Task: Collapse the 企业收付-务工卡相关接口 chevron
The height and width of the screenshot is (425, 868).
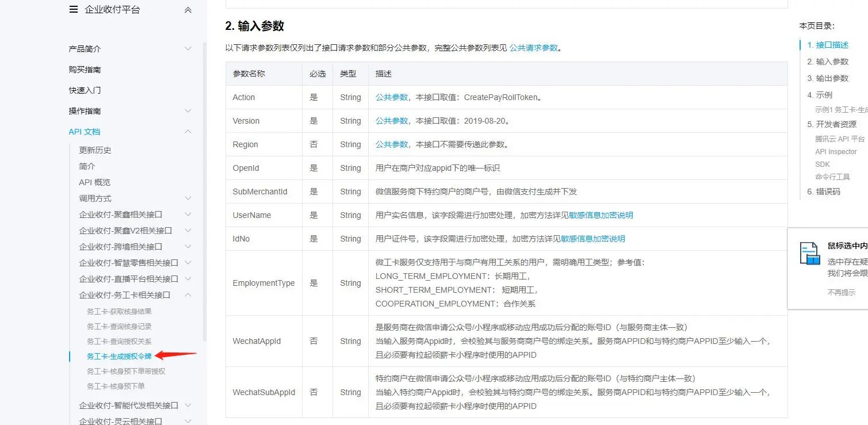Action: (188, 295)
